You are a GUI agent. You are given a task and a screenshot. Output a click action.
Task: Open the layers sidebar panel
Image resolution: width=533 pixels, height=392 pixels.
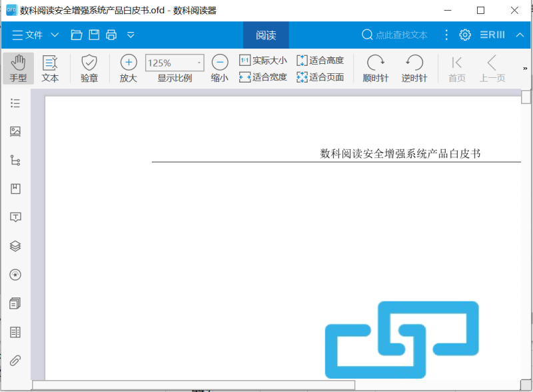coord(15,246)
